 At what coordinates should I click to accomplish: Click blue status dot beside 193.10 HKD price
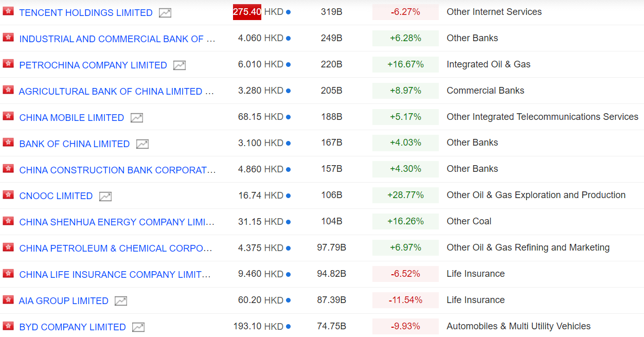pos(288,327)
